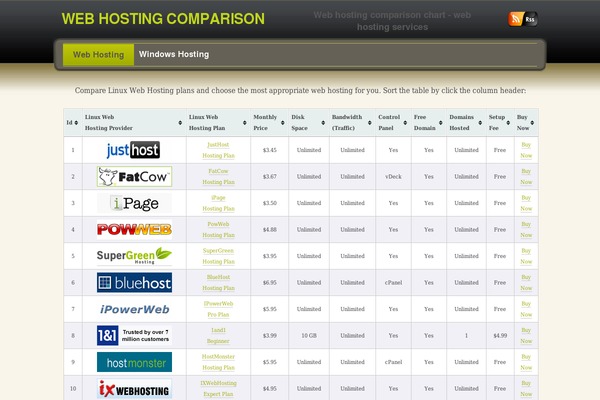Screen dimensions: 600x400
Task: Select the $3.99 monthly price cell
Action: (x=269, y=335)
